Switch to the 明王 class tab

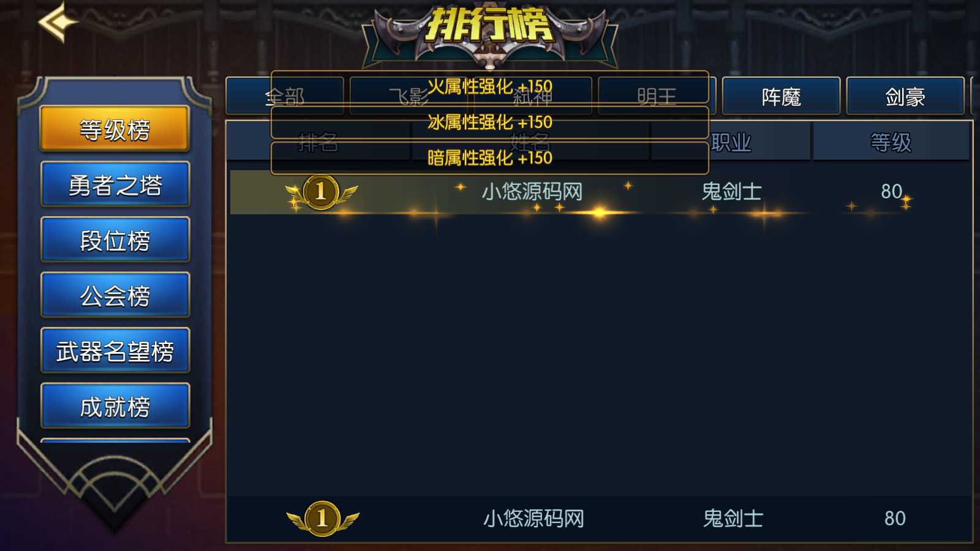tap(657, 96)
